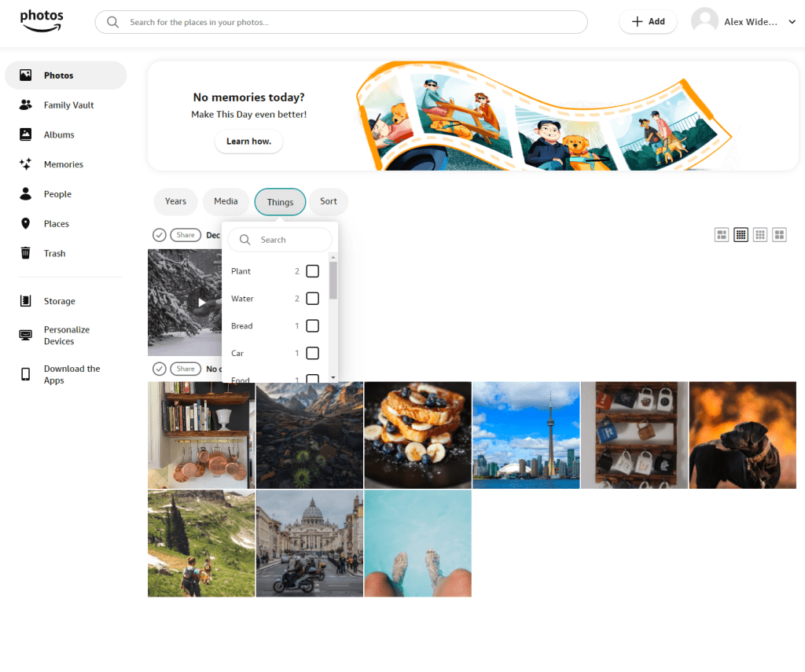The image size is (805, 672).
Task: Click Share button beside Dec heading
Action: coord(186,234)
